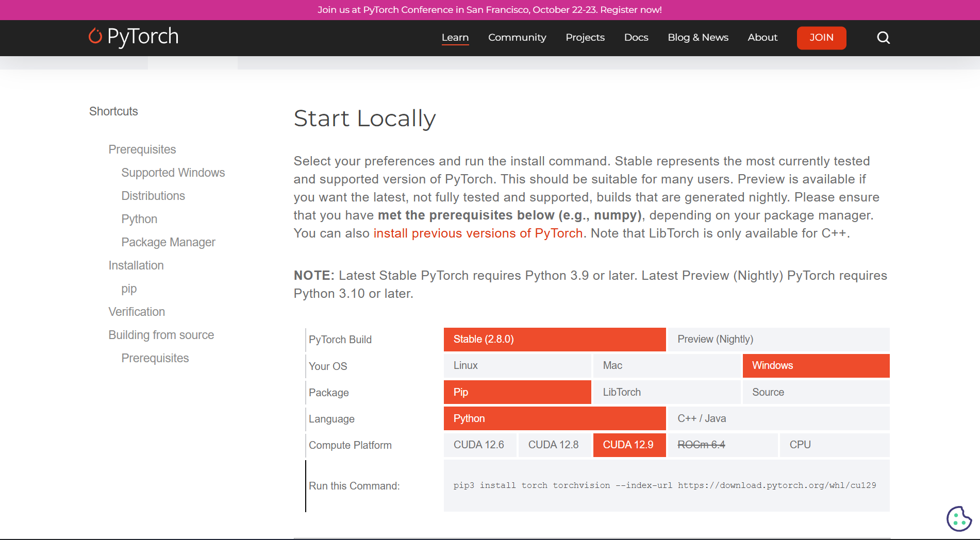Follow install previous versions of PyTorch link

(478, 233)
